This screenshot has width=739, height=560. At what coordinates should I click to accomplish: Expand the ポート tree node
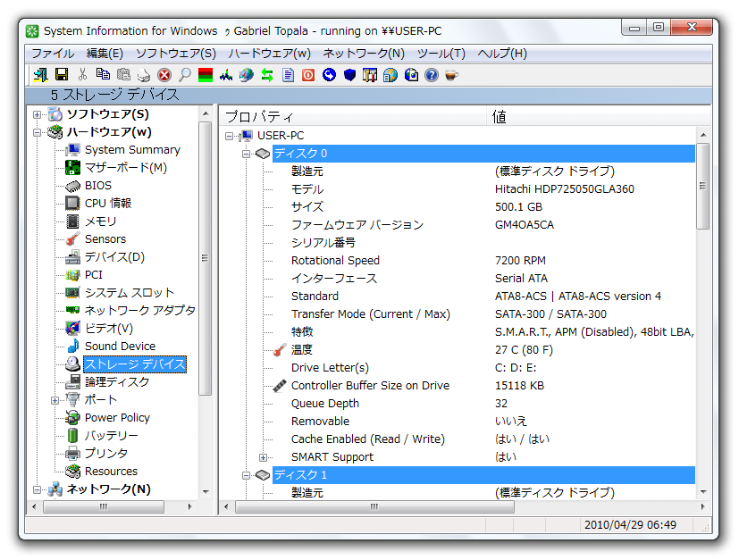coord(55,400)
